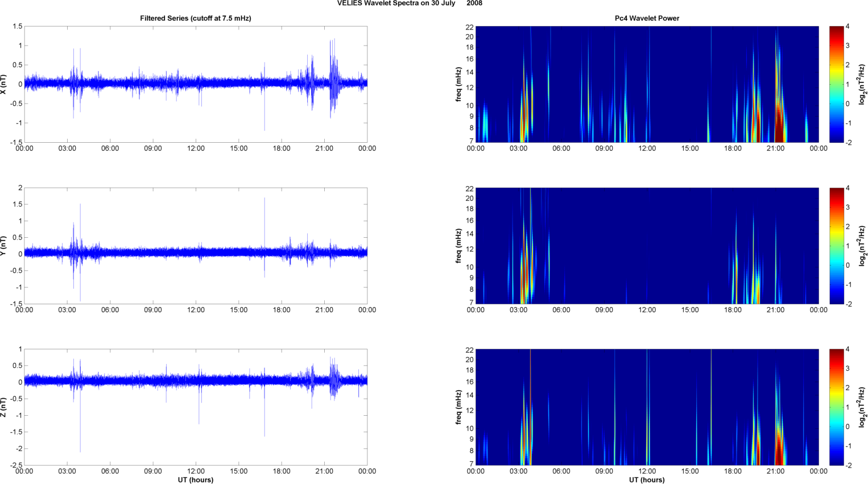Click the "03:00" tick under the X time series
This screenshot has width=868, height=484.
(67, 148)
